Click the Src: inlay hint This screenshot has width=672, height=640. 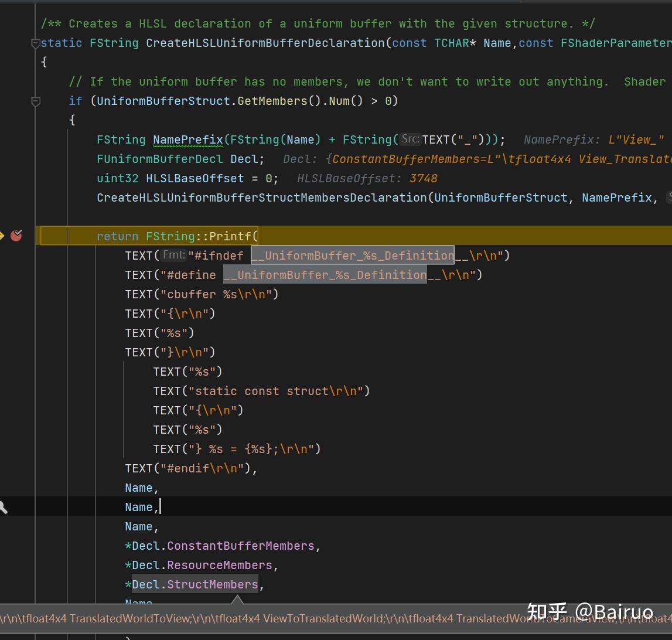[x=410, y=139]
